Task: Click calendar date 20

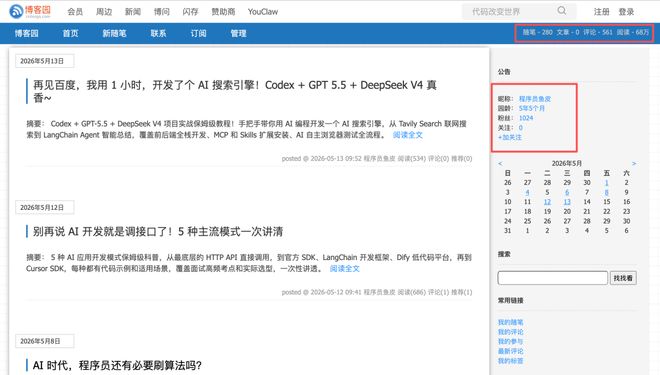Action: [567, 212]
